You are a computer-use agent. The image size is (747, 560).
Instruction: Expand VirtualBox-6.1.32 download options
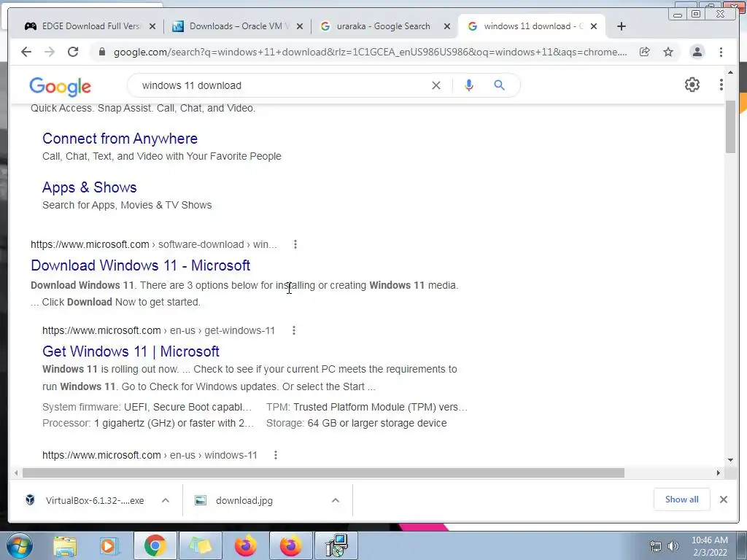pos(166,500)
